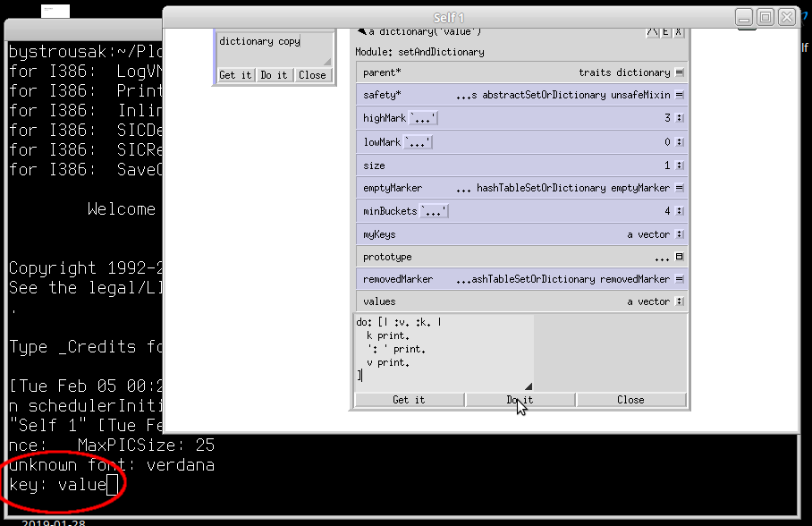Image resolution: width=812 pixels, height=526 pixels.
Task: Open parent* slot's traits dictionary object icon
Action: coord(680,72)
